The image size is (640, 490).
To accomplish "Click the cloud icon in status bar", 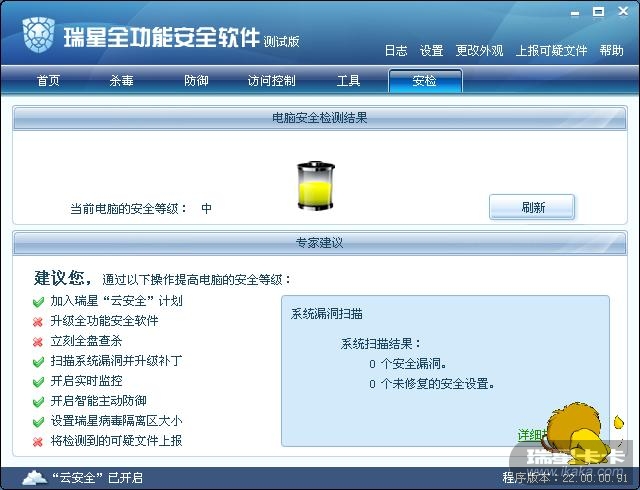I will [34, 477].
